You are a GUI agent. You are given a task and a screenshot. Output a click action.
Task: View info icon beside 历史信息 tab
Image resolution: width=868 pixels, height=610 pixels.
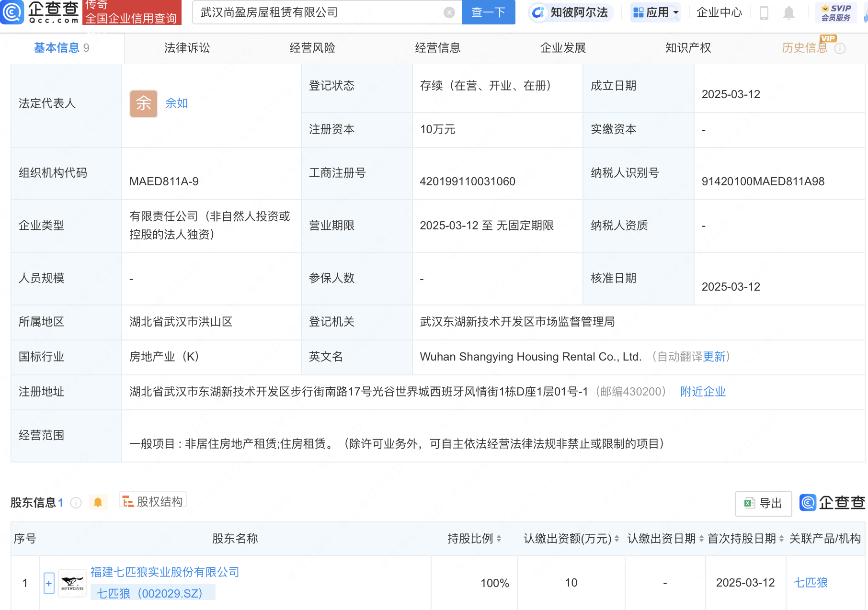tap(840, 48)
